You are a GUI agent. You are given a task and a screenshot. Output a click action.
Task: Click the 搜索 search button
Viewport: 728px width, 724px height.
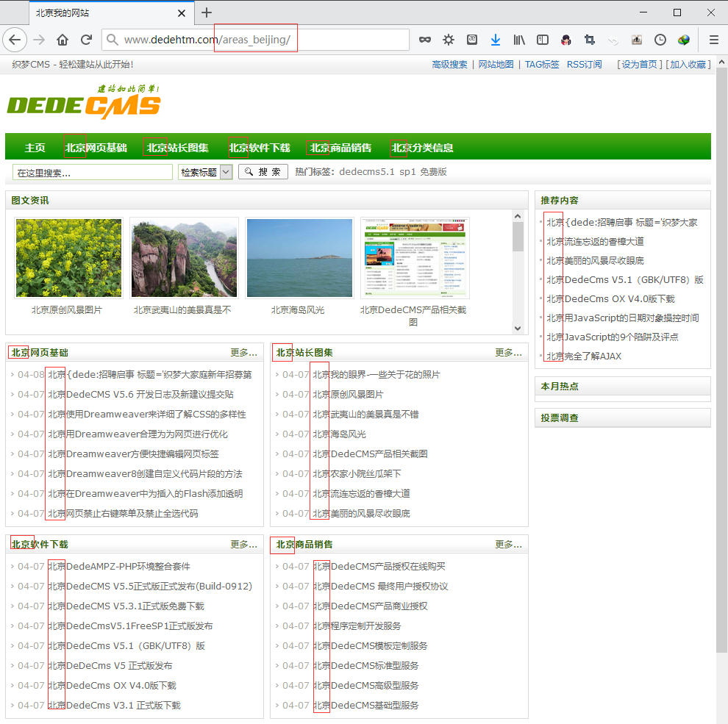point(263,172)
